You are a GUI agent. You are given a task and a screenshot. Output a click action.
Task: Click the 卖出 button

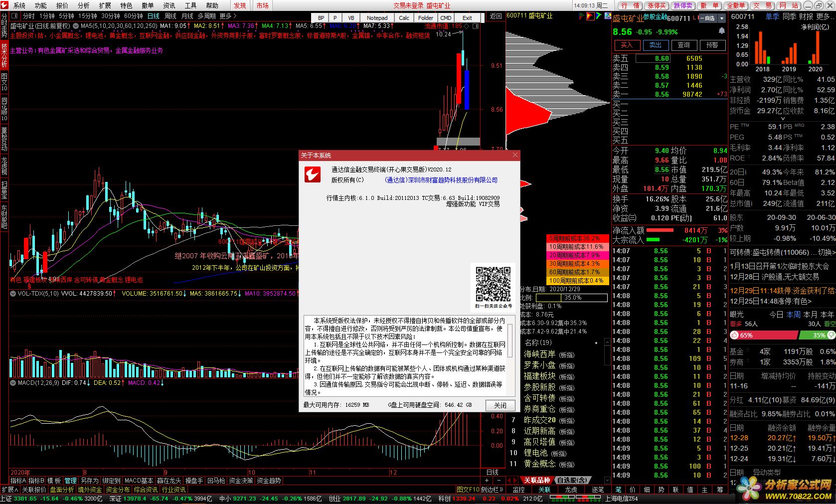point(655,45)
